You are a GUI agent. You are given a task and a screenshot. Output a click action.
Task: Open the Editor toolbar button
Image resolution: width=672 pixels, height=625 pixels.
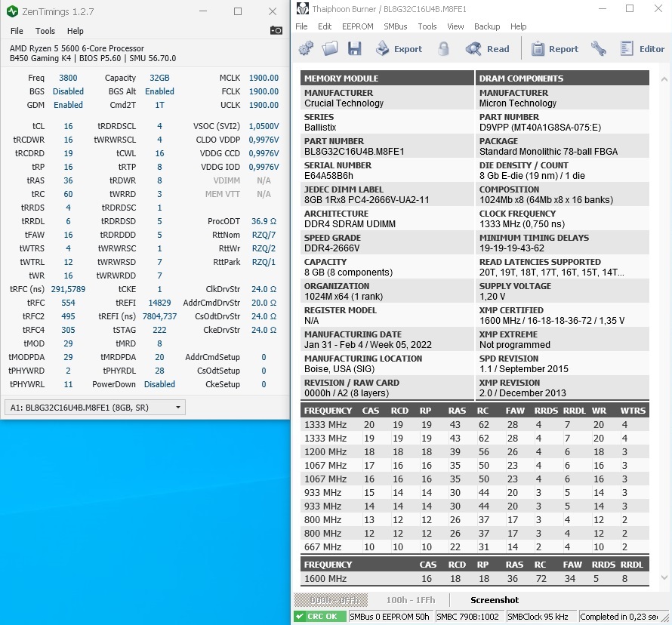[x=643, y=49]
